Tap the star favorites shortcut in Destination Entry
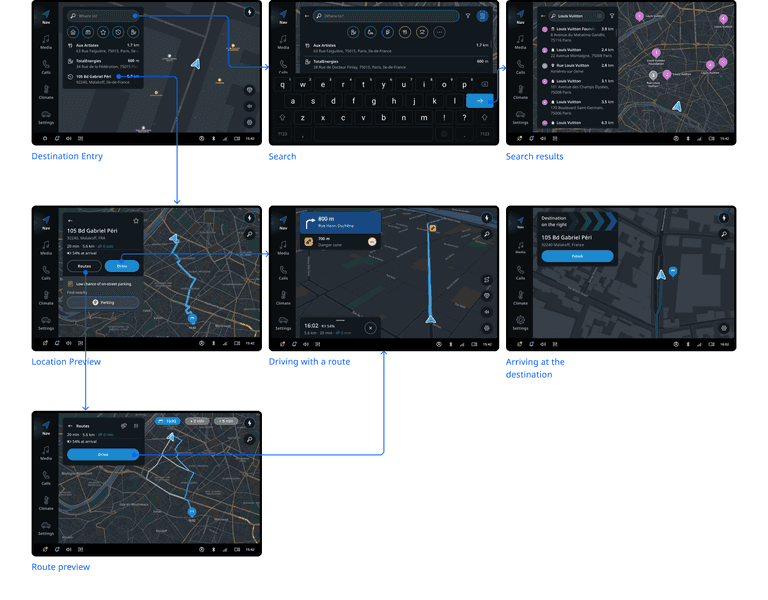This screenshot has height=600, width=768. (102, 31)
